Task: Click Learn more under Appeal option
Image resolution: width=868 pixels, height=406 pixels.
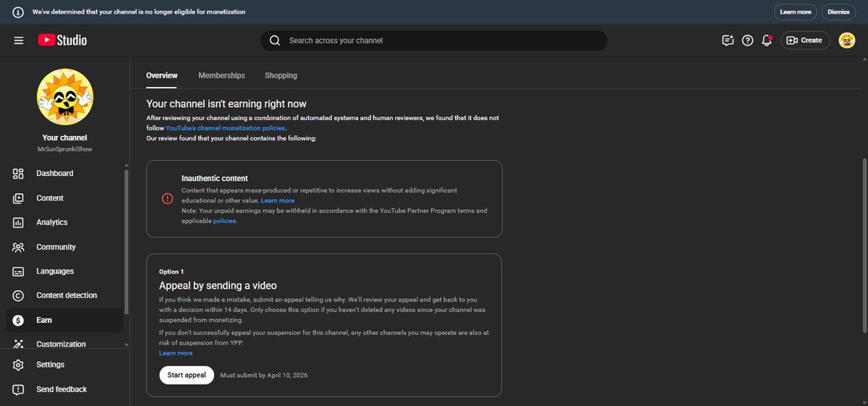Action: (176, 353)
